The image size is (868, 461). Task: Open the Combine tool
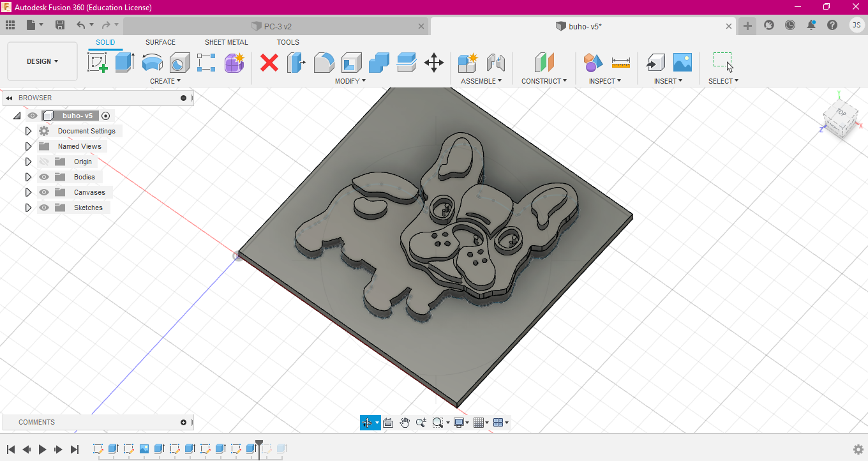tap(379, 63)
